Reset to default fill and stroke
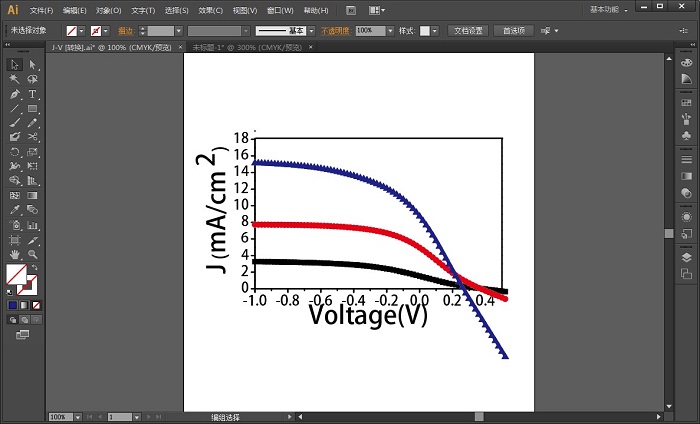Viewport: 700px width, 424px height. coord(10,292)
